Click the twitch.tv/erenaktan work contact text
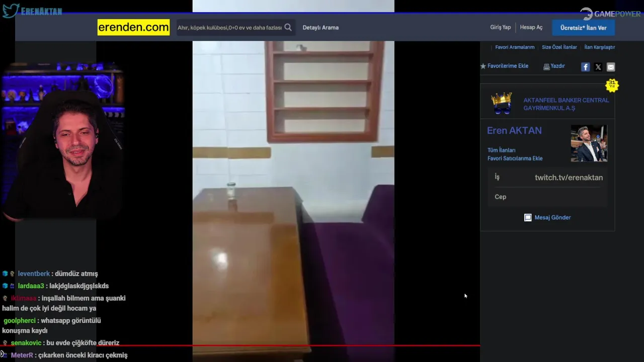644x362 pixels. (569, 177)
